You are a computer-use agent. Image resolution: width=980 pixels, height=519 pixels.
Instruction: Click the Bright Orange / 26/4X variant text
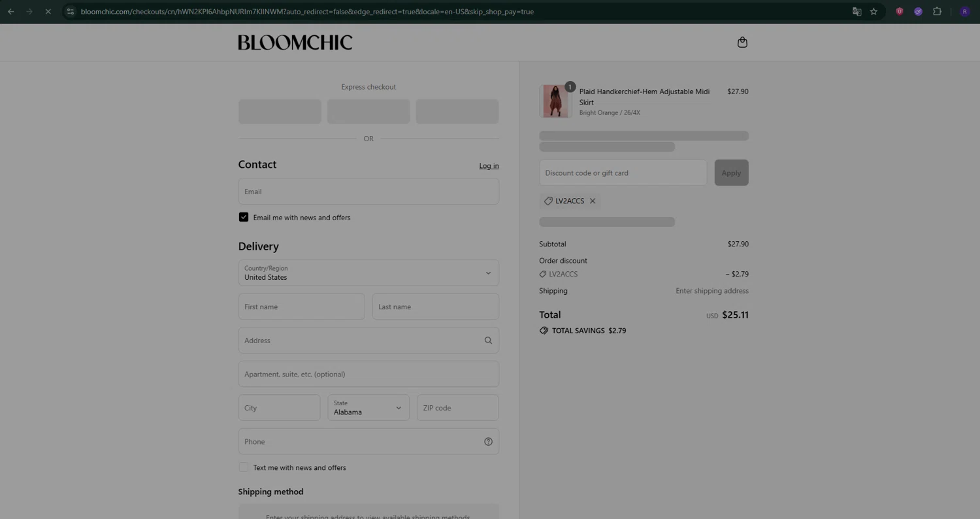pos(610,113)
